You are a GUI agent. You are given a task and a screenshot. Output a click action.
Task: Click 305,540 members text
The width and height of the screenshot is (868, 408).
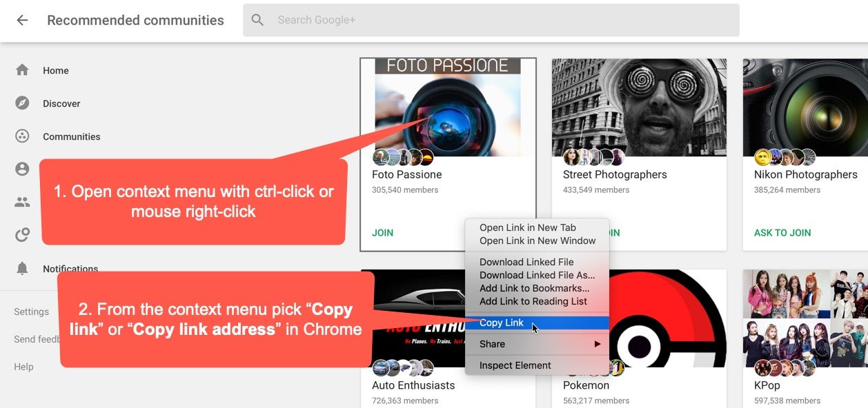[405, 190]
